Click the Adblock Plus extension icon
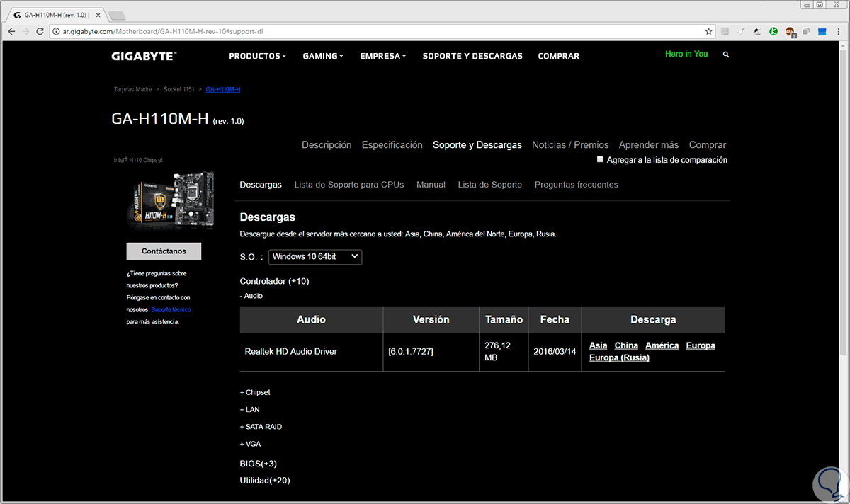Viewport: 850px width, 504px height. click(790, 32)
